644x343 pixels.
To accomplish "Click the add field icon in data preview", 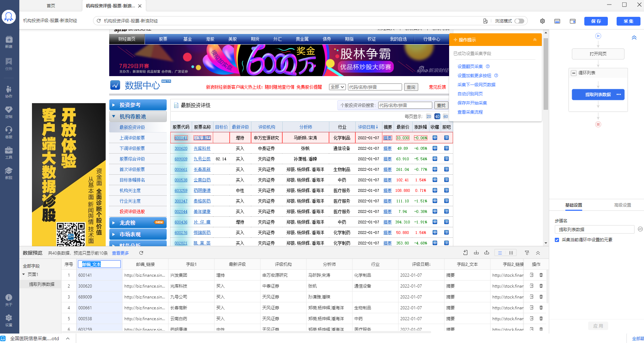I will click(465, 253).
